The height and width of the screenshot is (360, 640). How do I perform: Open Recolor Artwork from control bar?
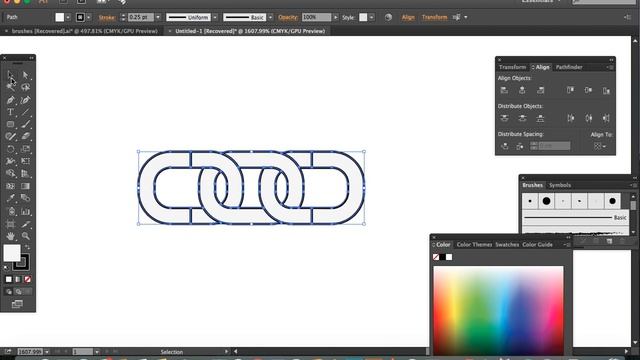[x=388, y=17]
